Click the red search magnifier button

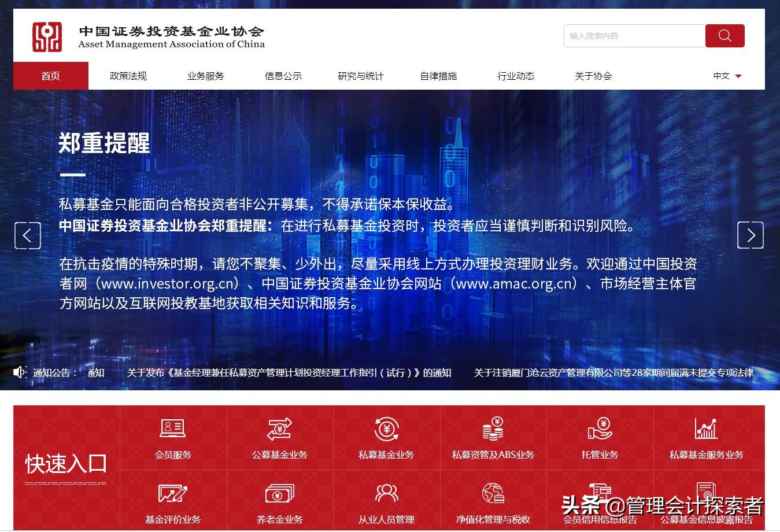point(724,35)
